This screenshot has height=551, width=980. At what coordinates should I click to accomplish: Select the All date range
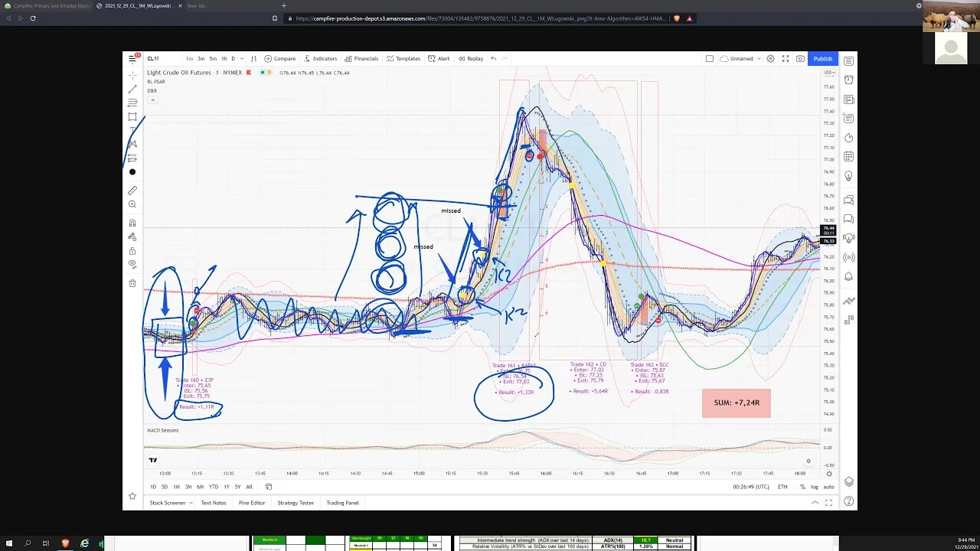click(x=249, y=487)
